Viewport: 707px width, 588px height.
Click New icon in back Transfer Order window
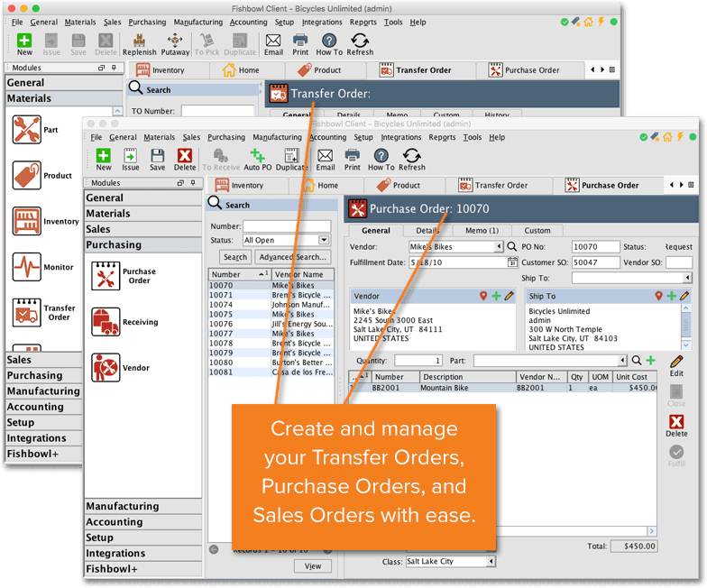tap(24, 45)
